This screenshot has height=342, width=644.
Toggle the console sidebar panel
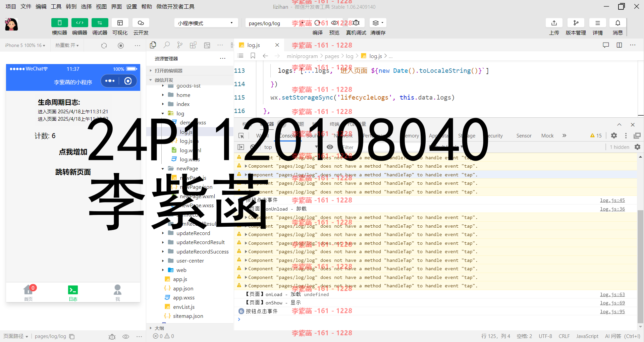(x=241, y=147)
